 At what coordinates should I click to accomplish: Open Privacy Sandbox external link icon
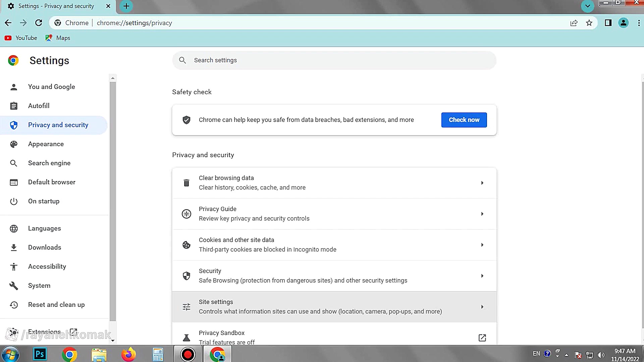(482, 338)
